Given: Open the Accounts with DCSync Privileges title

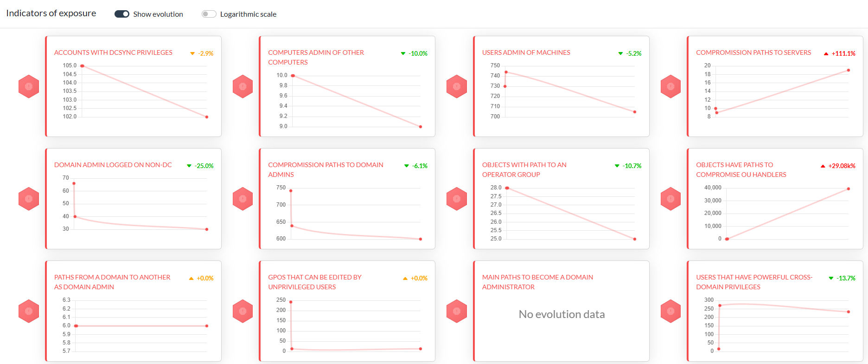Looking at the screenshot, I should pos(113,52).
